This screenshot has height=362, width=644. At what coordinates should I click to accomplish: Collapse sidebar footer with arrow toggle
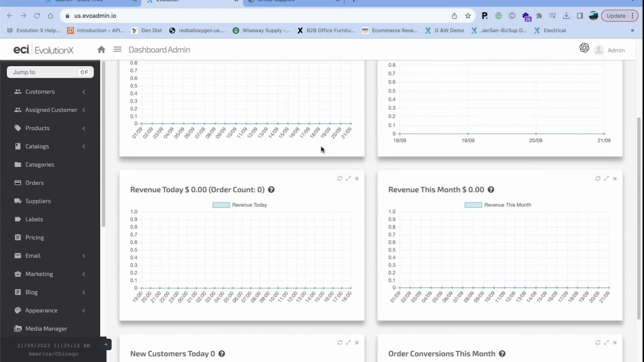[x=106, y=344]
